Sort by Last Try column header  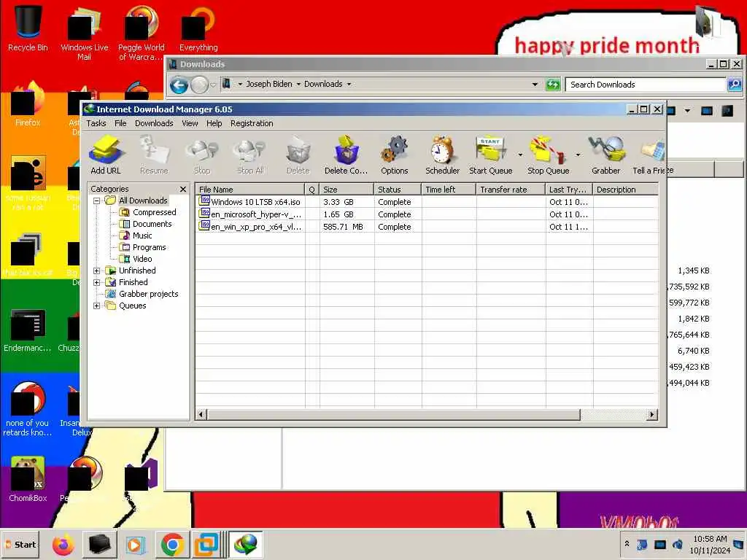pos(569,190)
